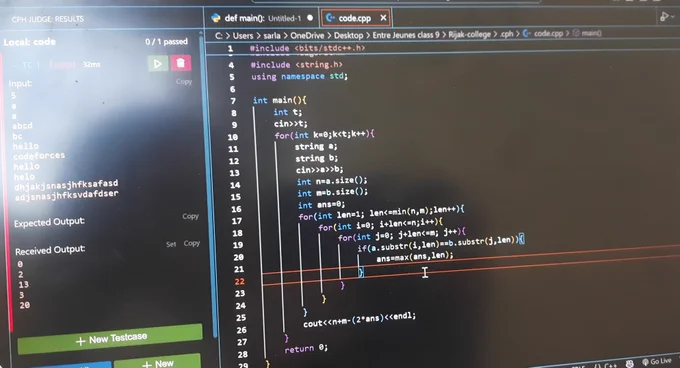680x368 pixels.
Task: Click the plus icon on the New Testcase button
Action: 80,341
